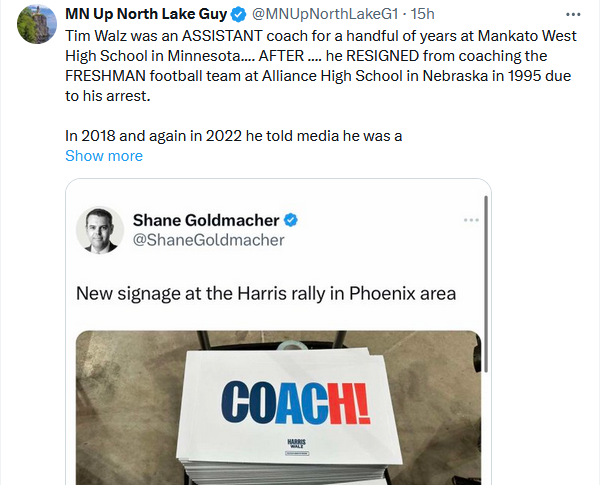The height and width of the screenshot is (485, 600).
Task: Open the MN Up North Lake Guy display name
Action: coord(146,15)
